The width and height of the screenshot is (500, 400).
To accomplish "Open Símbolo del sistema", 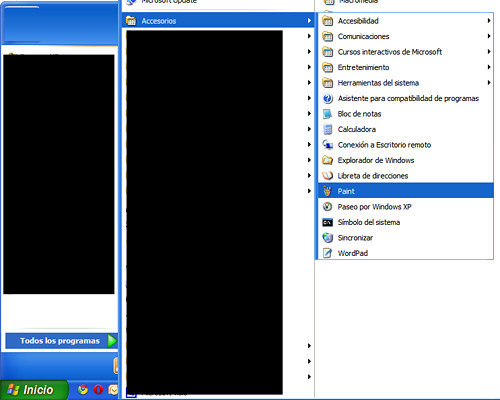I will (x=406, y=222).
